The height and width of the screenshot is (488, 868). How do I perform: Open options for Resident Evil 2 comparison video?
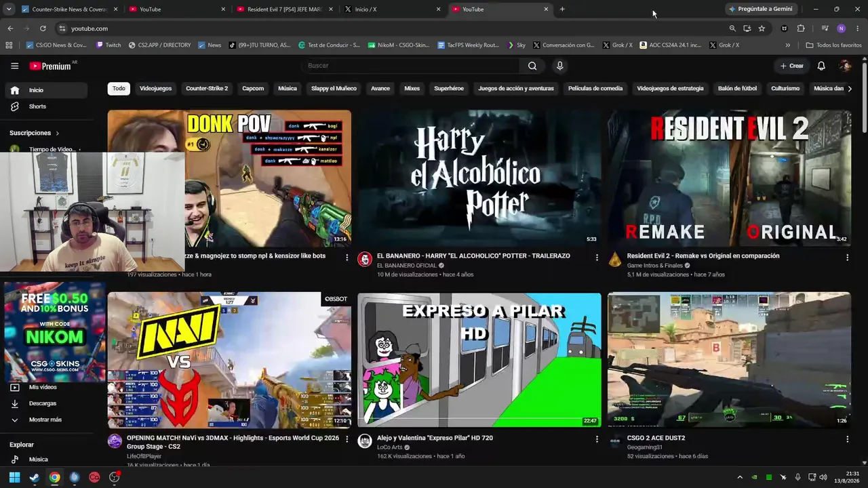click(x=847, y=258)
